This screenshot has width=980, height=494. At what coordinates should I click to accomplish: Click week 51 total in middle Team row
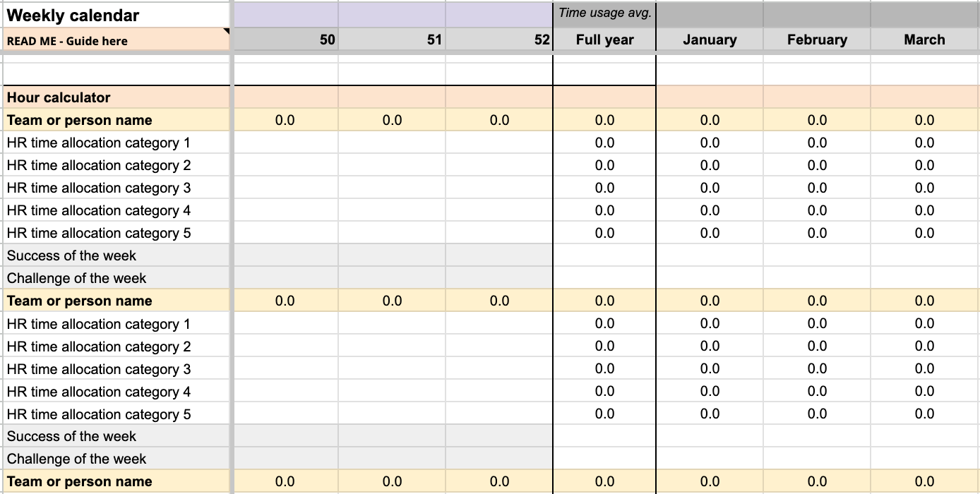pyautogui.click(x=392, y=301)
